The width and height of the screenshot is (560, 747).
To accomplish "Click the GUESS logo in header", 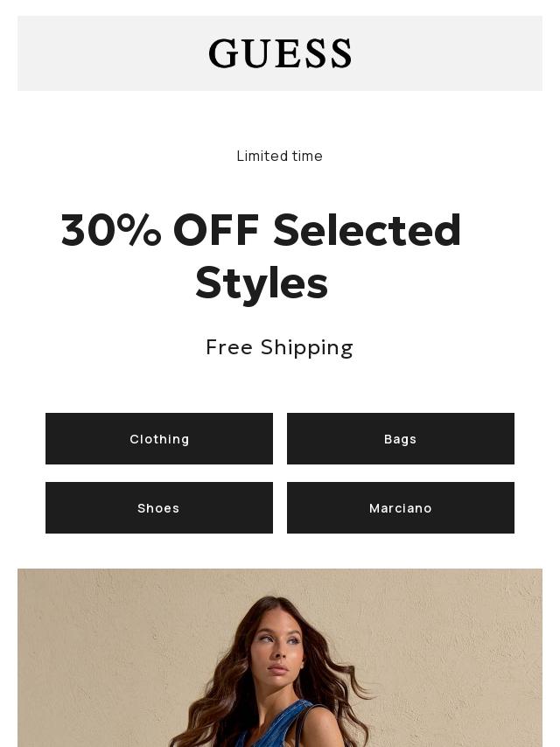I will click(x=280, y=53).
